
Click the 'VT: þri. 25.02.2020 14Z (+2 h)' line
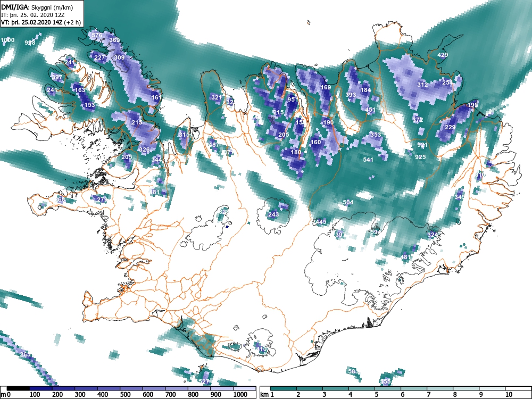[41, 22]
